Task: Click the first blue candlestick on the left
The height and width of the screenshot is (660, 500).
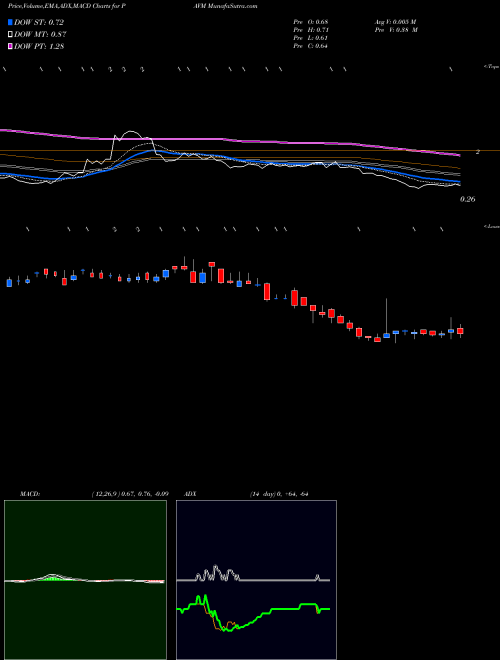Action: pyautogui.click(x=9, y=282)
